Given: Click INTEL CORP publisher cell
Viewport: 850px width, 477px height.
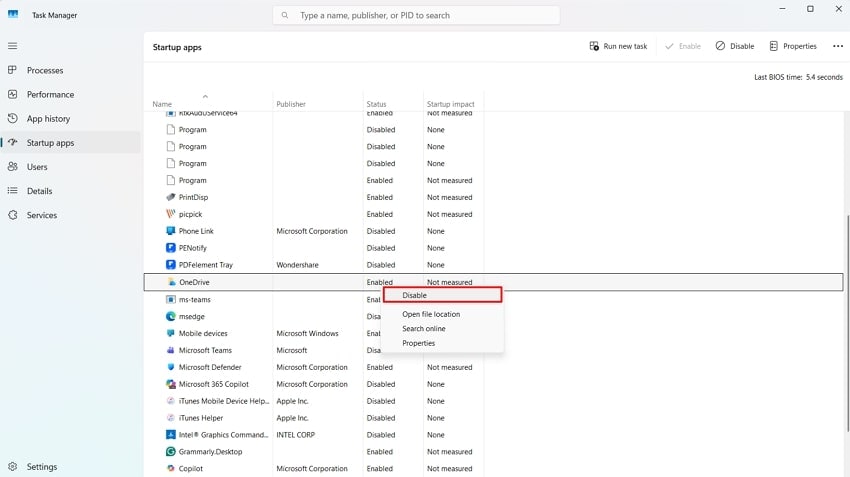Looking at the screenshot, I should click(295, 435).
